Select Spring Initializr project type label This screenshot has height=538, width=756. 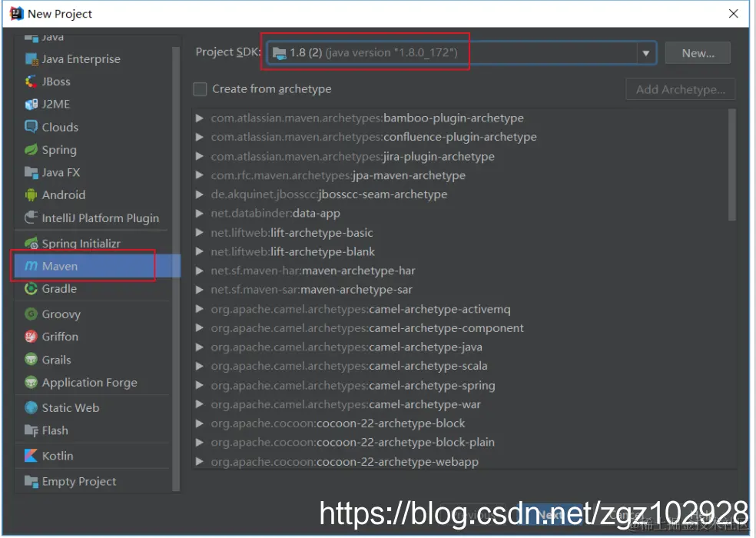[81, 244]
